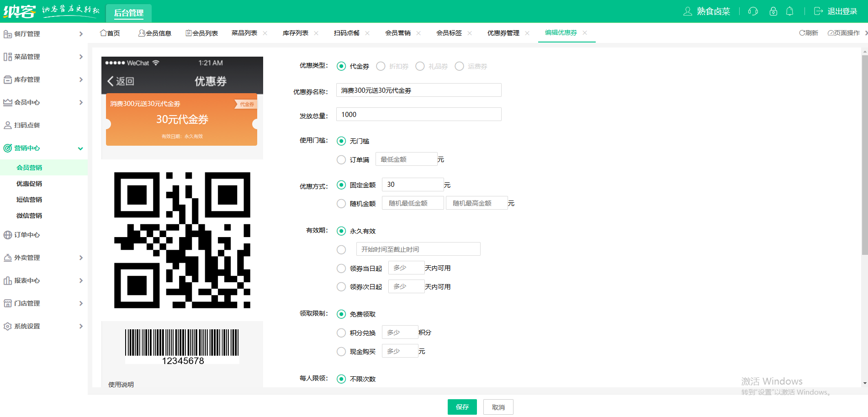
Task: Close the 优惠券管理 tab
Action: point(527,33)
